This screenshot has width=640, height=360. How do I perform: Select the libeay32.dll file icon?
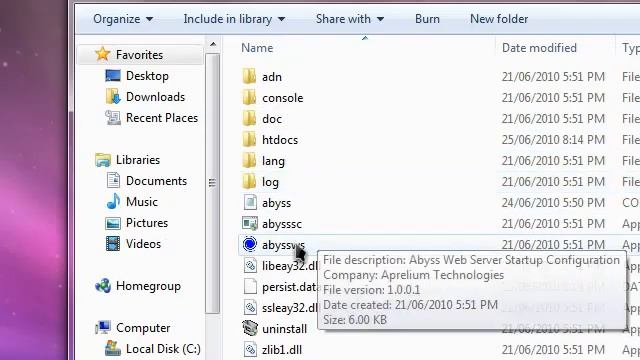(250, 266)
